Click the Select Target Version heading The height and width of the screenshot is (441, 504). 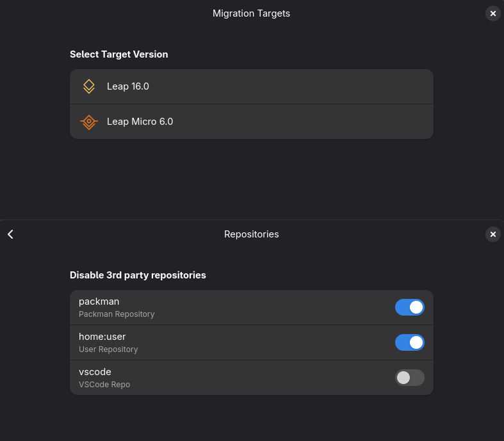[118, 54]
